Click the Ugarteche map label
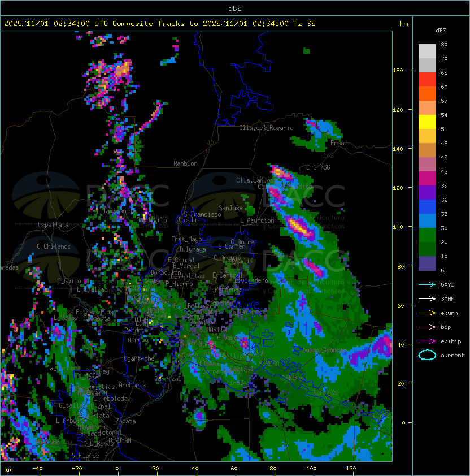The height and width of the screenshot is (476, 470). click(140, 358)
